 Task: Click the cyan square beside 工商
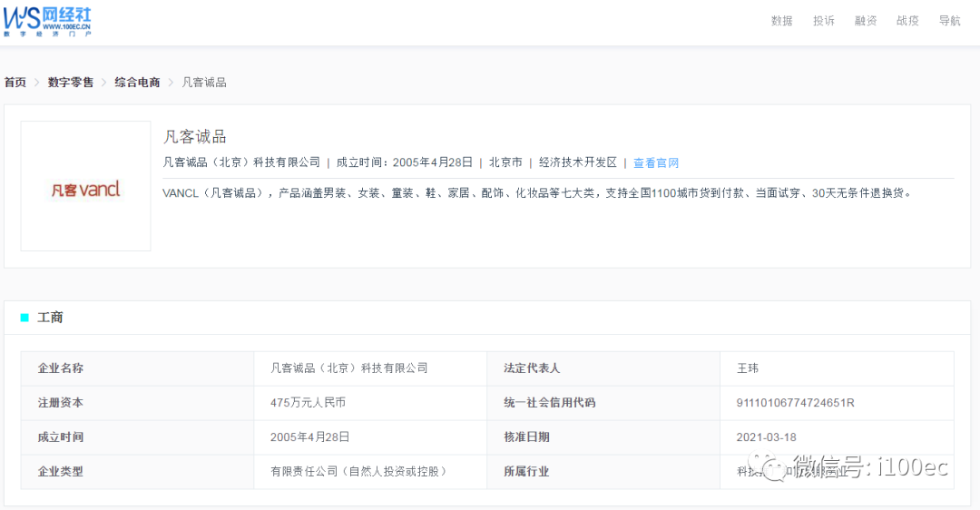pyautogui.click(x=25, y=318)
